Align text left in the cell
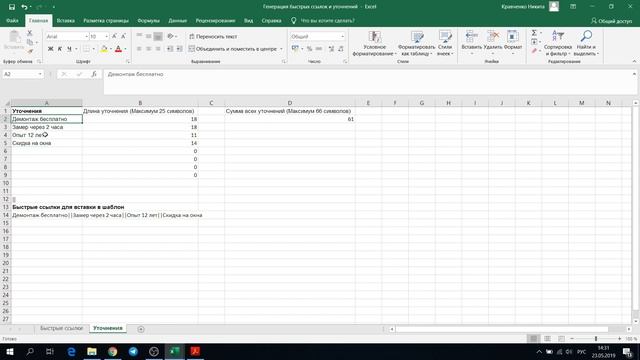Viewport: 640px width, 360px height. pos(139,49)
